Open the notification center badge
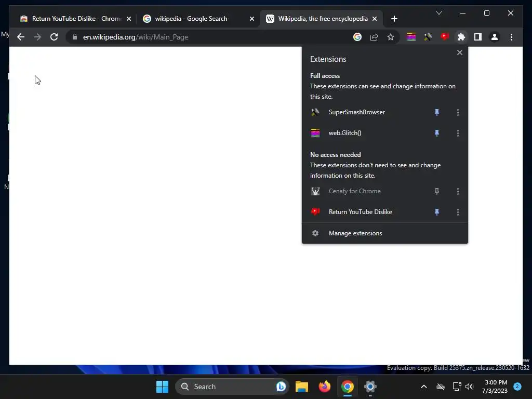The height and width of the screenshot is (399, 532). click(x=517, y=387)
